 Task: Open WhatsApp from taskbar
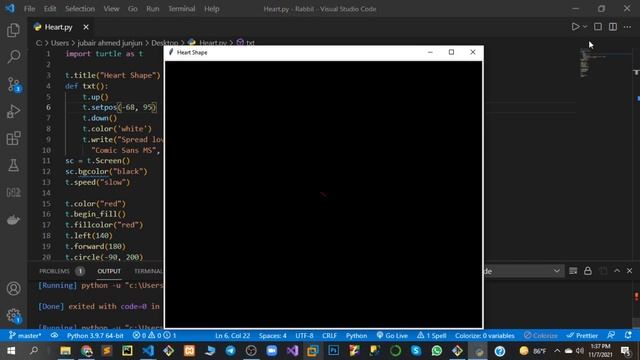click(x=436, y=351)
